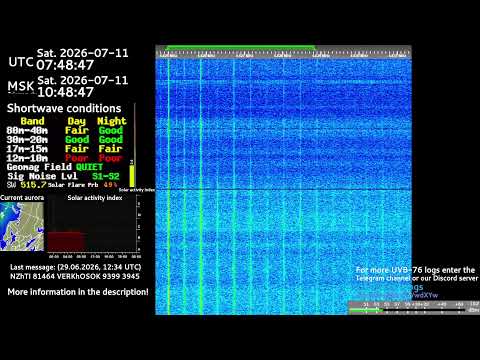Click the yellow solar activity index level bar
Screen dimensions: 480x360
tap(132, 176)
